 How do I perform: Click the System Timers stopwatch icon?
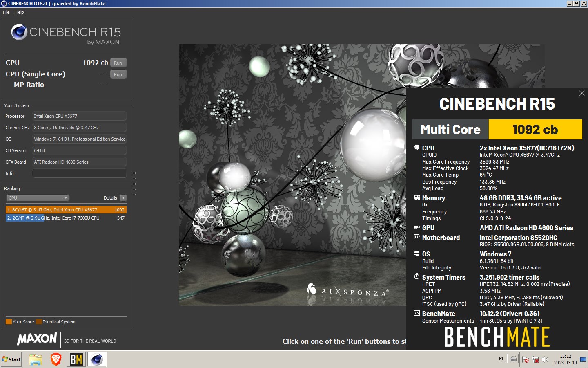416,276
